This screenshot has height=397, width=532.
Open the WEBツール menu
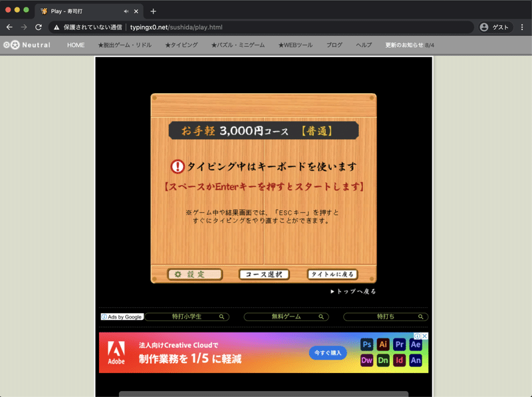click(x=295, y=45)
